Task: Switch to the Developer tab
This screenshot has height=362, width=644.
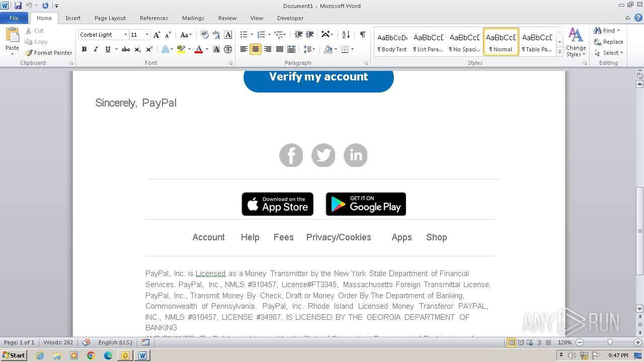Action: (x=290, y=18)
